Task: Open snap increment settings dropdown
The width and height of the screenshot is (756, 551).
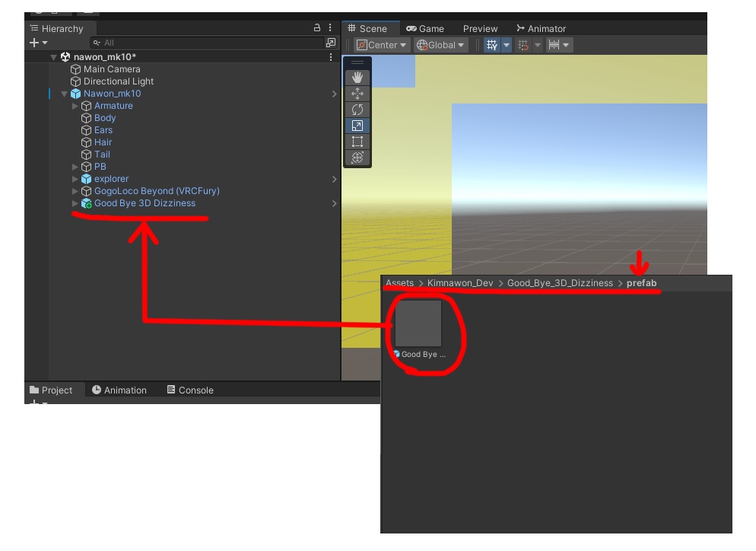Action: [x=567, y=45]
